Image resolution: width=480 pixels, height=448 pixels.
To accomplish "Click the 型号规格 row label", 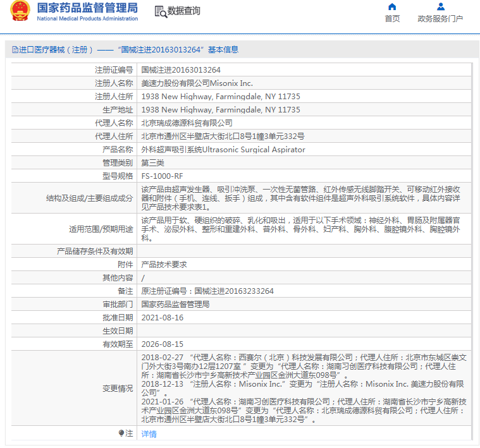I will tap(118, 176).
